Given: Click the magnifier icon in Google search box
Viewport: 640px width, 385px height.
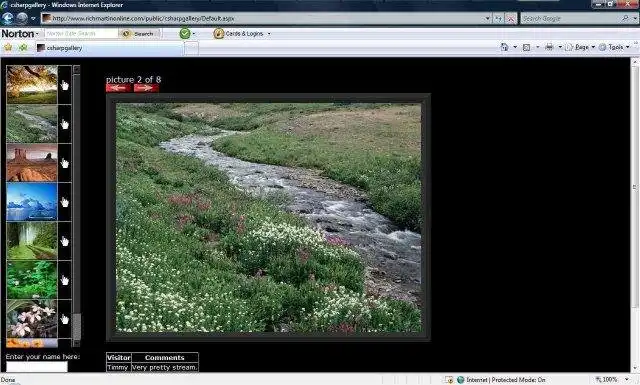Looking at the screenshot, I should click(x=625, y=18).
